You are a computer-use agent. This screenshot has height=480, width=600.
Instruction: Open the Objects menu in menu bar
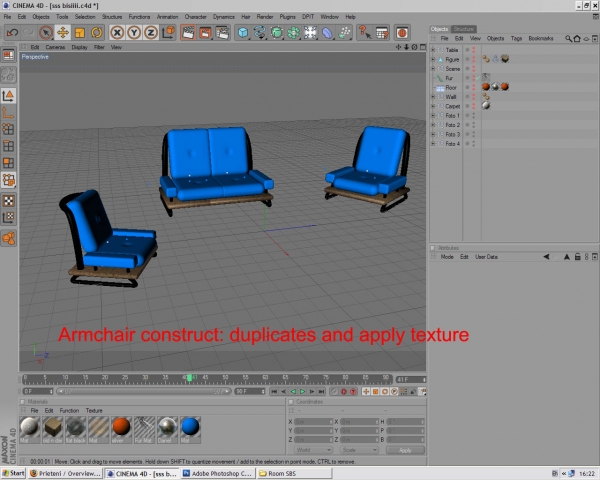41,17
